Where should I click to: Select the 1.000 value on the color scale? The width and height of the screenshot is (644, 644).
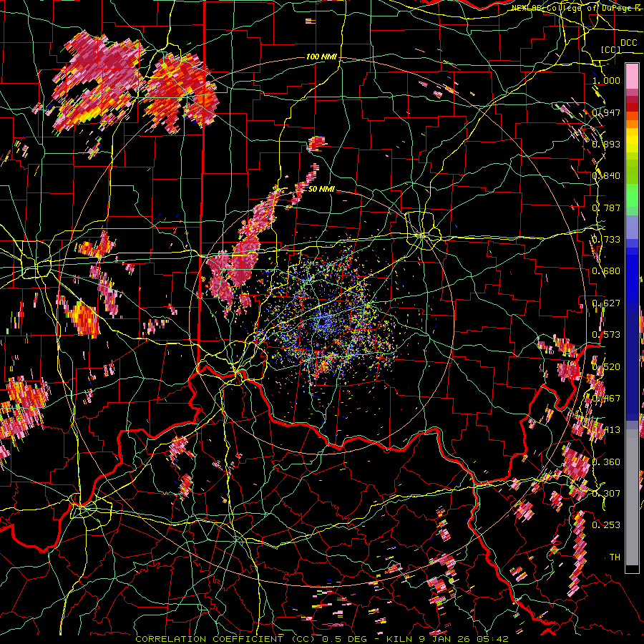(x=606, y=80)
